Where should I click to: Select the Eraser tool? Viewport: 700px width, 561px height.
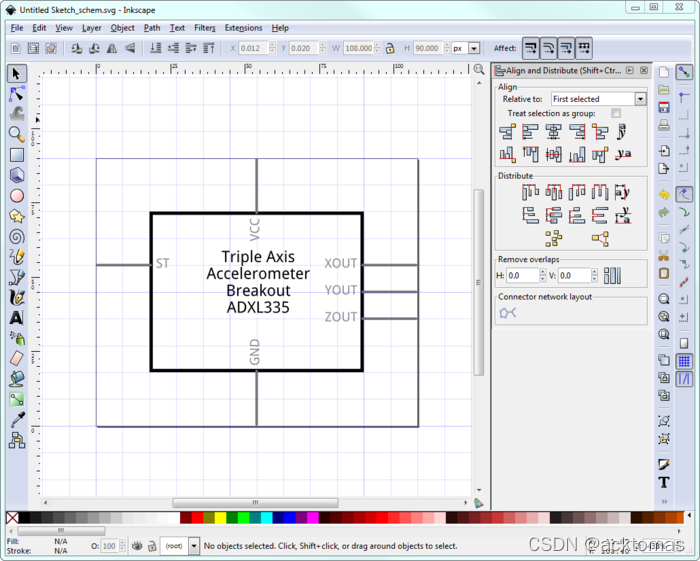point(17,358)
